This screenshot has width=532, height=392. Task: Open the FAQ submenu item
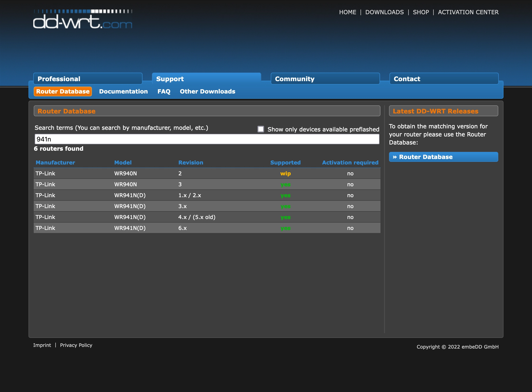164,92
